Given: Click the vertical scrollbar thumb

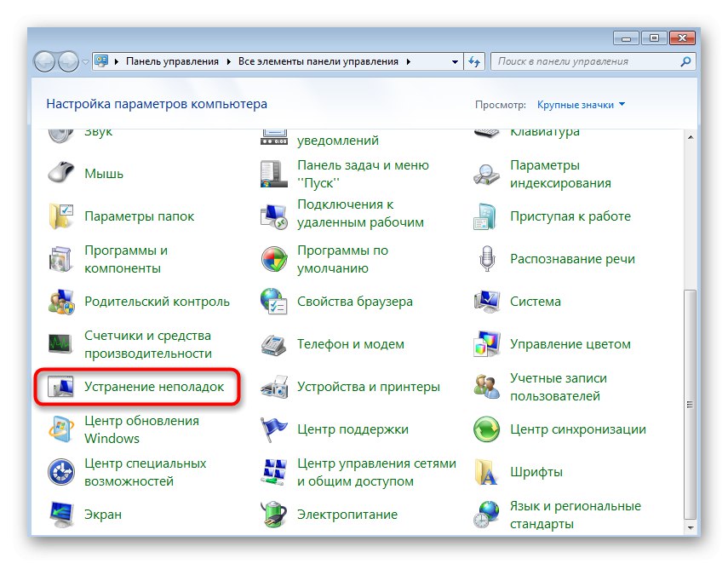Looking at the screenshot, I should click(x=691, y=404).
